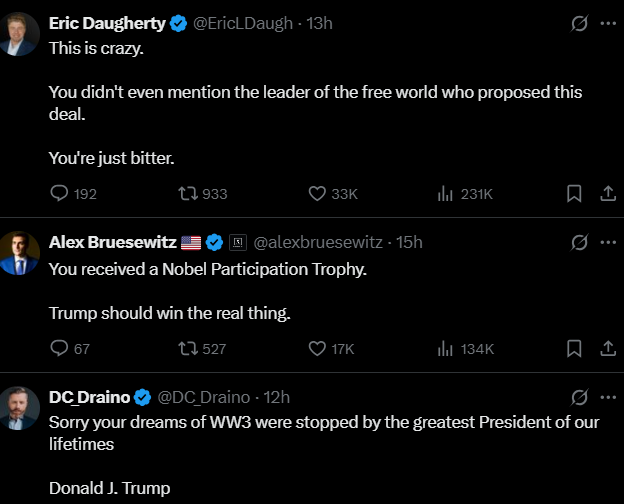
Task: Share Eric Daugherty's post
Action: pos(607,194)
